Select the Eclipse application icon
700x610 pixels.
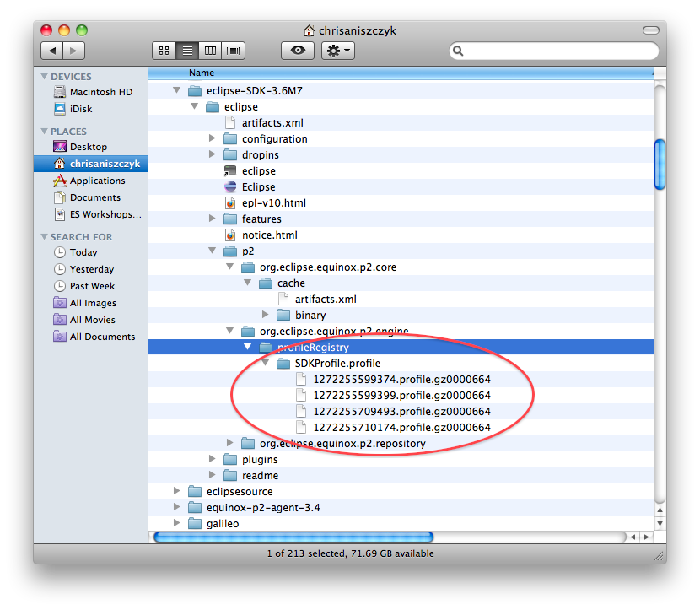(230, 186)
